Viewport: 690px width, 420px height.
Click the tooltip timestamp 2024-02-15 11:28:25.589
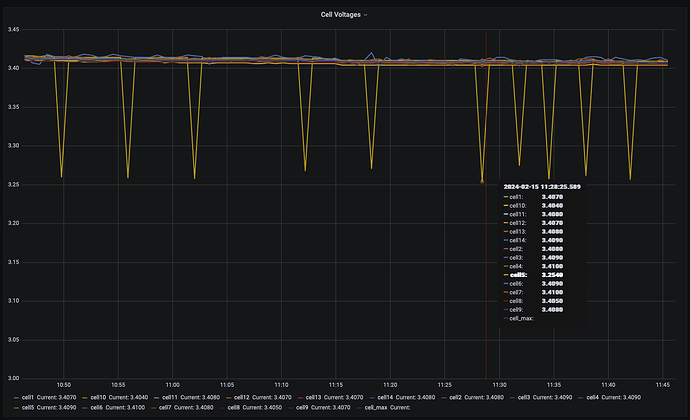pyautogui.click(x=542, y=187)
